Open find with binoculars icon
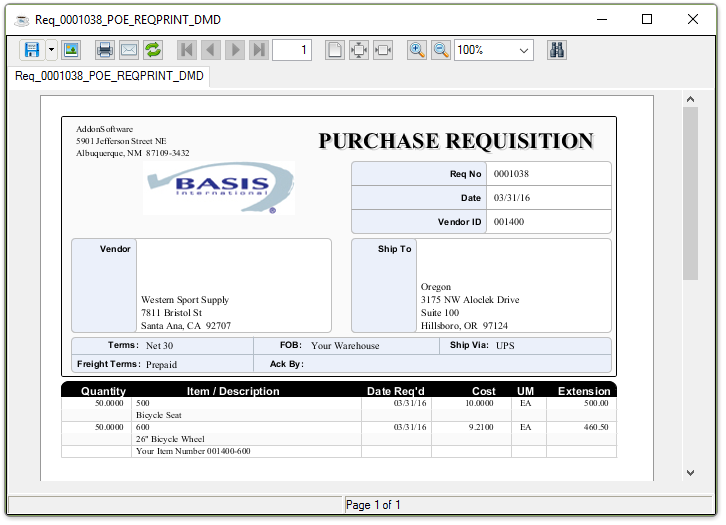This screenshot has width=726, height=525. (557, 50)
